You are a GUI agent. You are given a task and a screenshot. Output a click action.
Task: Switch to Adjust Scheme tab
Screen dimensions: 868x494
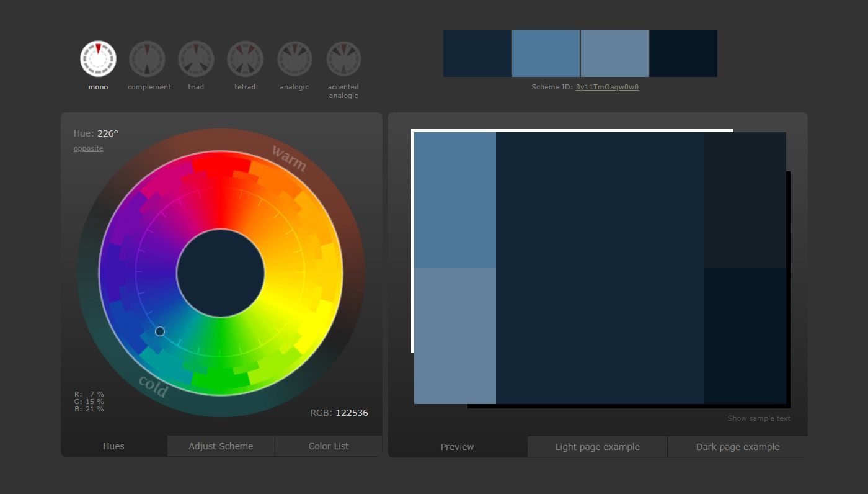tap(221, 446)
